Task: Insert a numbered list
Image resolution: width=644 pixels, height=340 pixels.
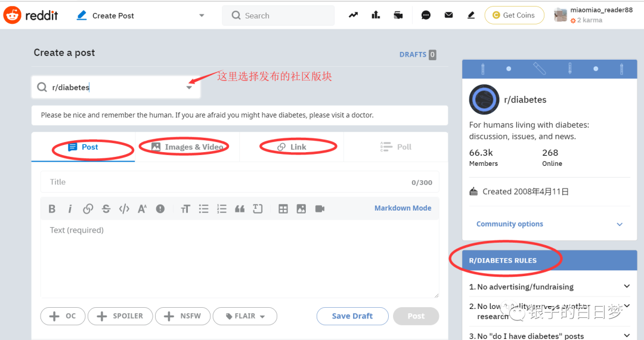Action: (222, 209)
